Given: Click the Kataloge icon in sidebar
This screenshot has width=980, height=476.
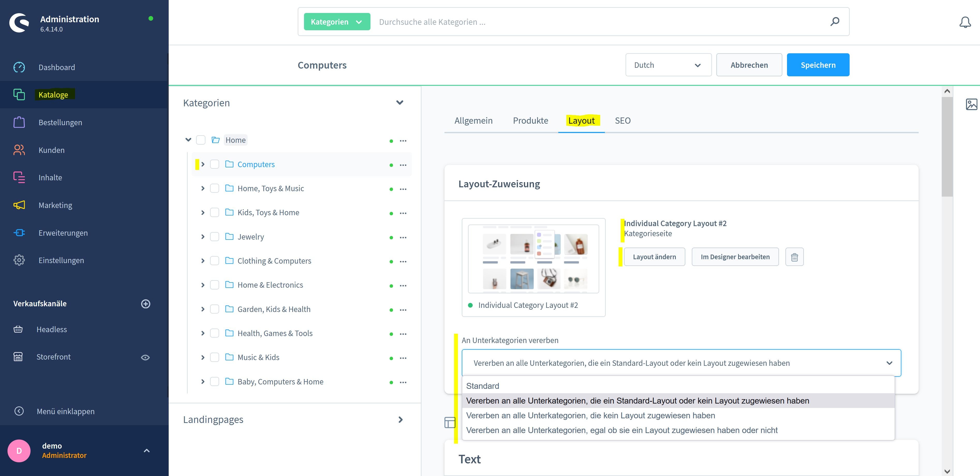Looking at the screenshot, I should (x=18, y=94).
